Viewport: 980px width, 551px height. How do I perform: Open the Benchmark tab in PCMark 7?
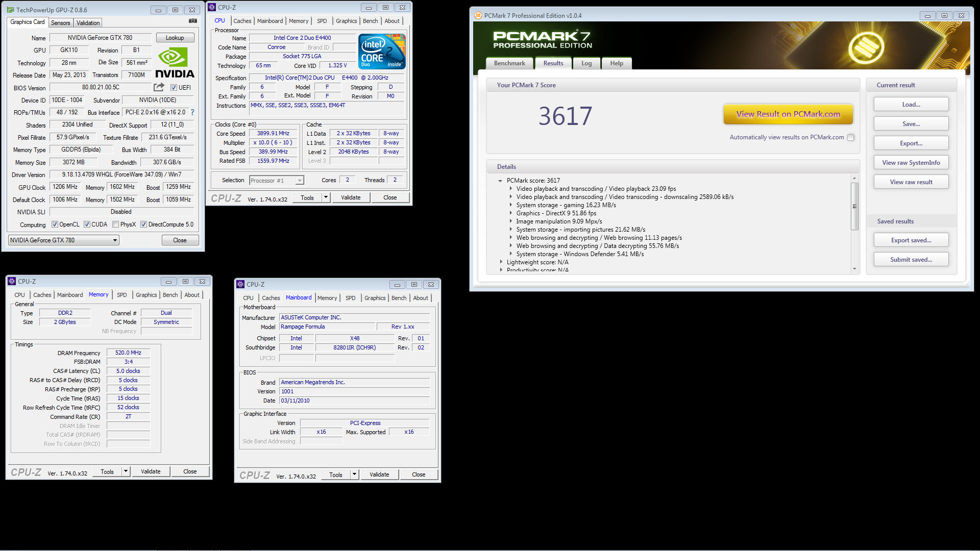(x=509, y=63)
